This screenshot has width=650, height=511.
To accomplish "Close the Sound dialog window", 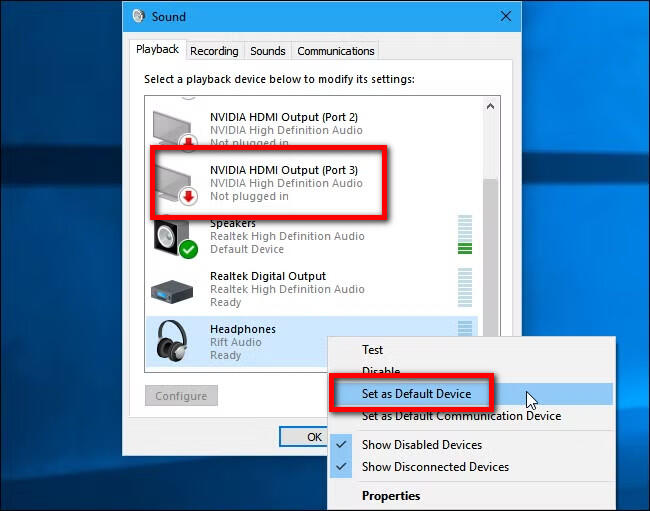I will point(505,17).
